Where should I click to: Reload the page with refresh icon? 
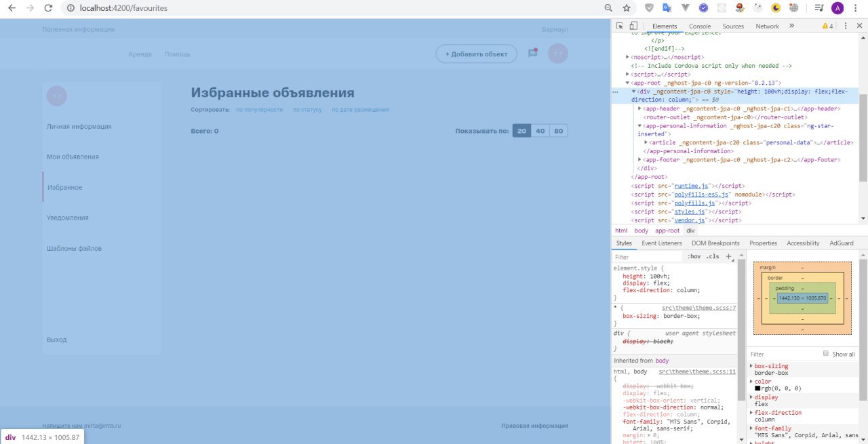[48, 8]
